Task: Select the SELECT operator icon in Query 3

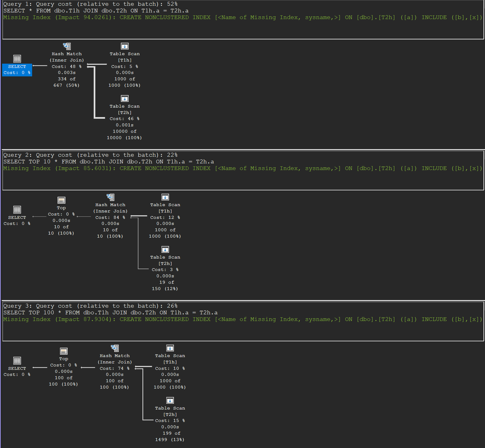Action: click(x=17, y=361)
